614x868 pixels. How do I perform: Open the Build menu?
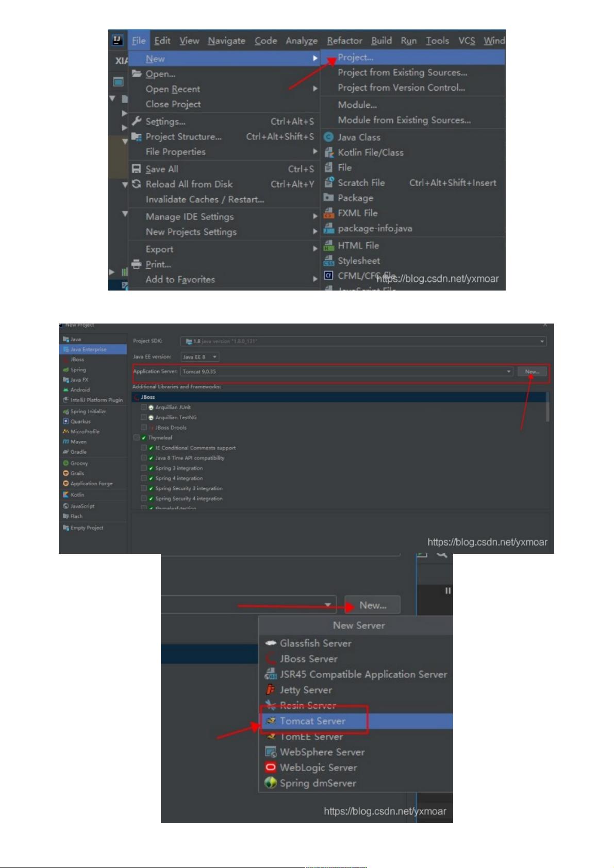coord(381,41)
